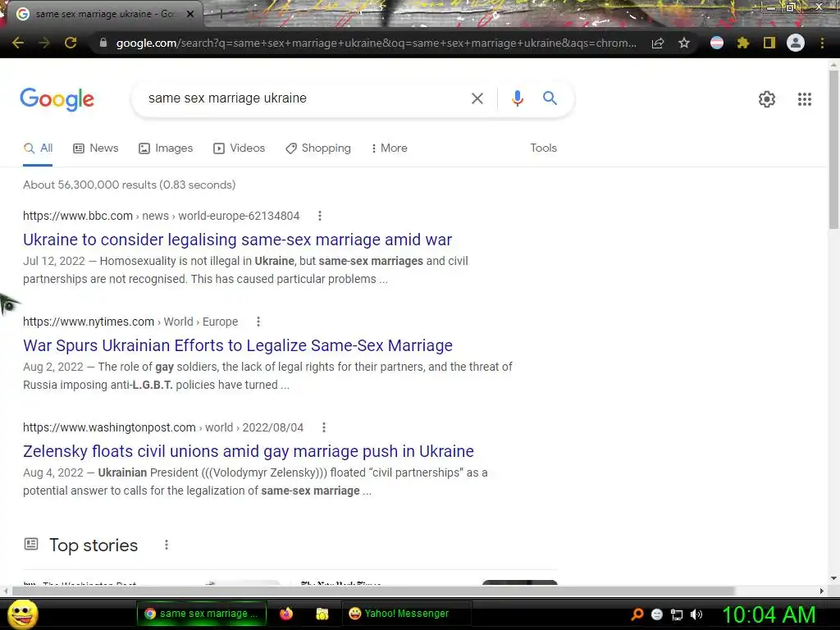Open BBC result three-dot options
840x630 pixels.
pos(320,216)
